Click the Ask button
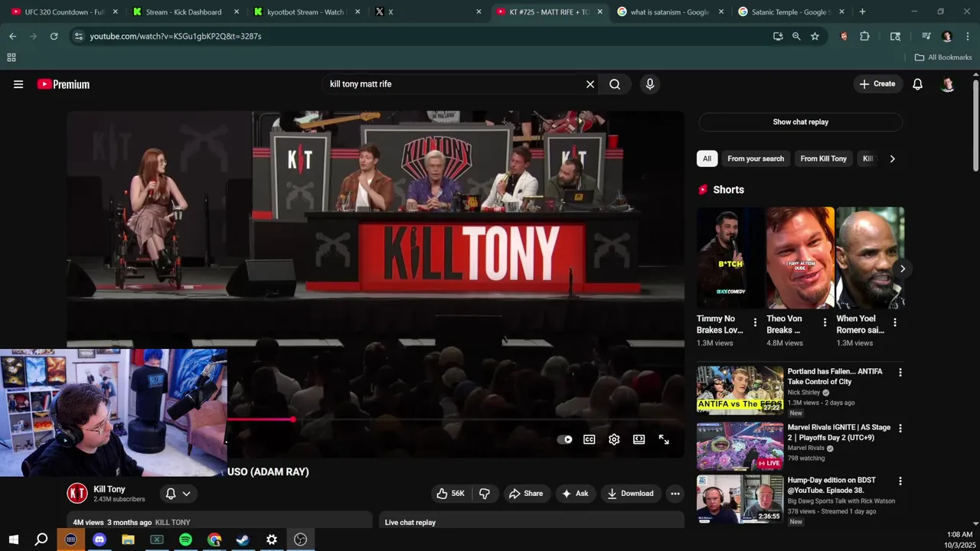Screen dimensions: 980x551 coord(575,494)
